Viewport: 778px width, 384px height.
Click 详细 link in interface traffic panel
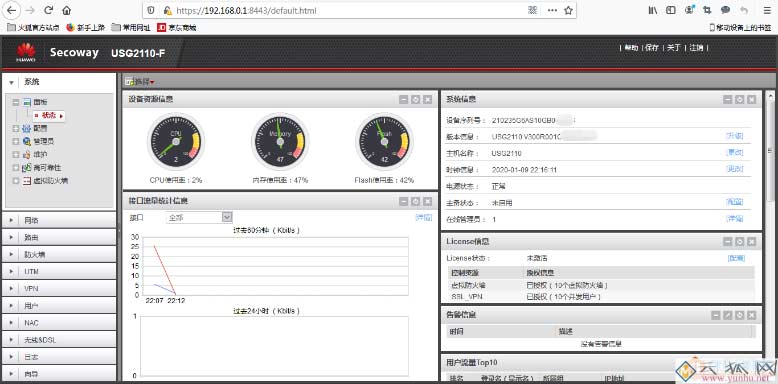(x=424, y=217)
